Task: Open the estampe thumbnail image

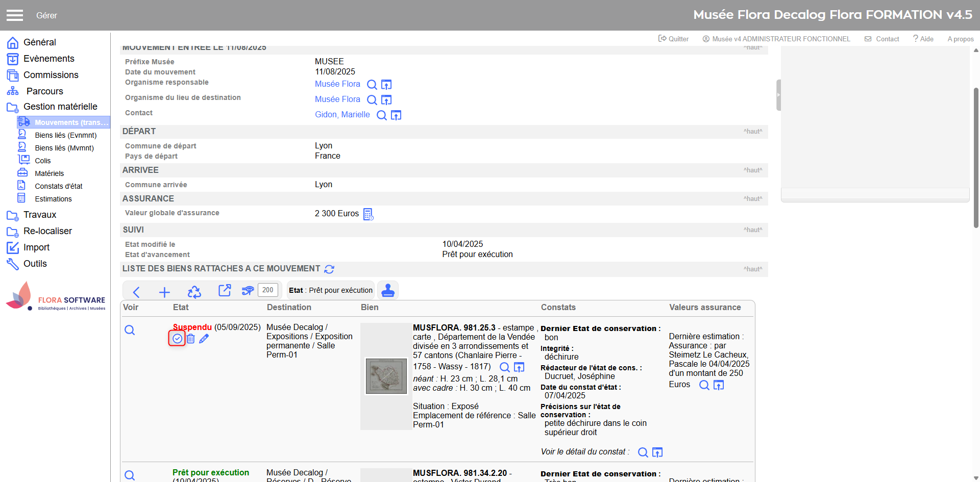Action: coord(386,376)
